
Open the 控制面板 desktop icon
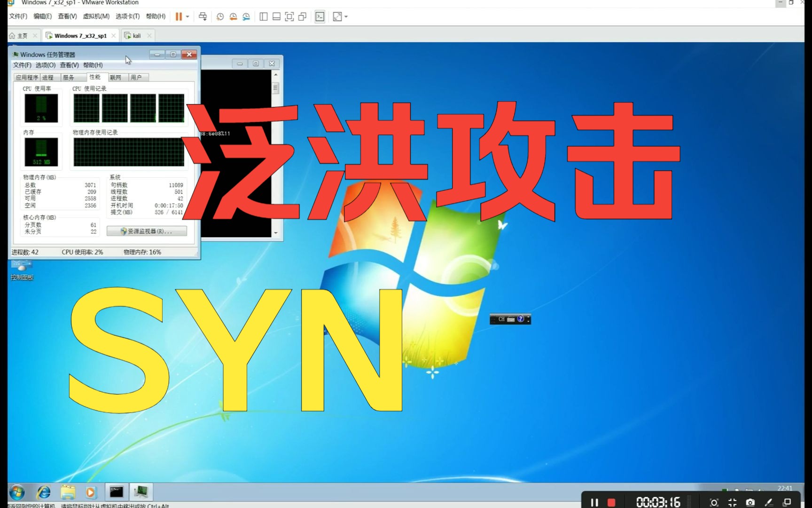(22, 270)
